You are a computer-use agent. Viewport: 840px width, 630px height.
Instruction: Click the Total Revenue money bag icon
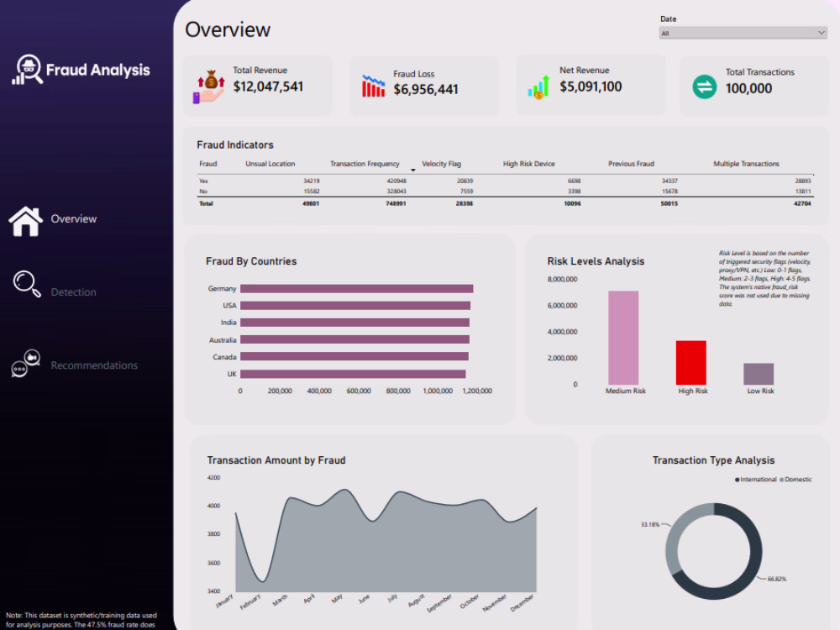point(209,87)
